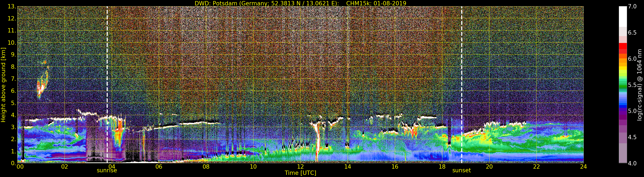
Task: Click the "24" time axis tick label
Action: click(x=583, y=166)
